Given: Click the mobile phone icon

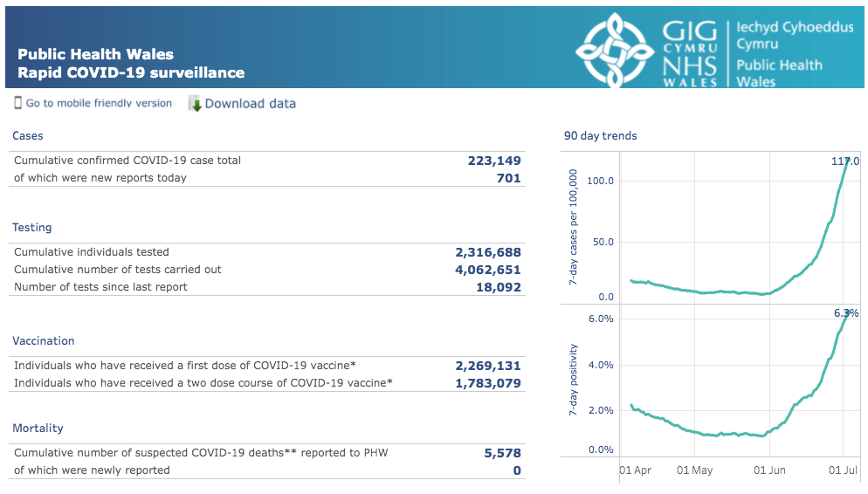Looking at the screenshot, I should click(17, 103).
